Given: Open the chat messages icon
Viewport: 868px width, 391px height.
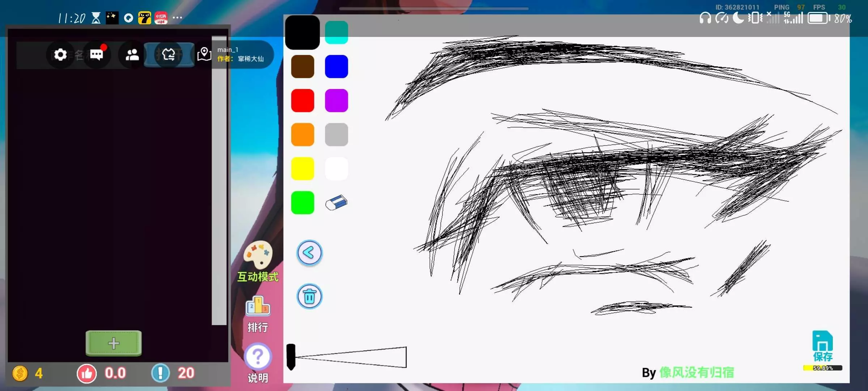Looking at the screenshot, I should (96, 55).
